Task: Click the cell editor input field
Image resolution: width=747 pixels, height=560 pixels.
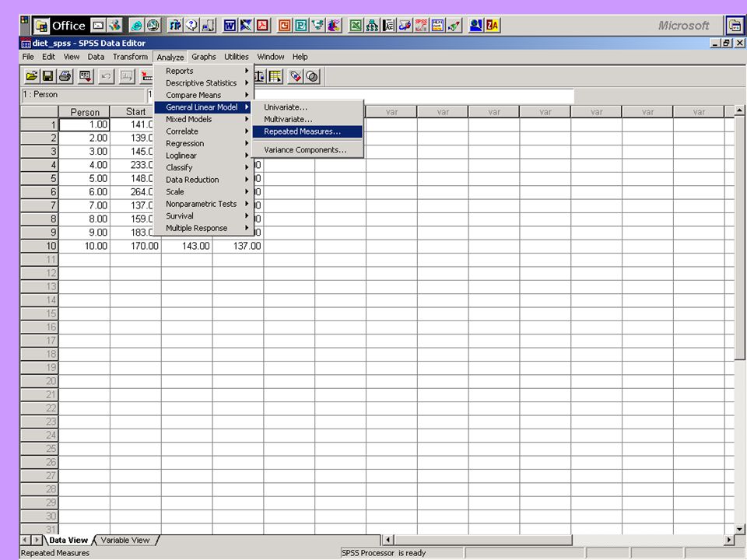Action: 360,95
